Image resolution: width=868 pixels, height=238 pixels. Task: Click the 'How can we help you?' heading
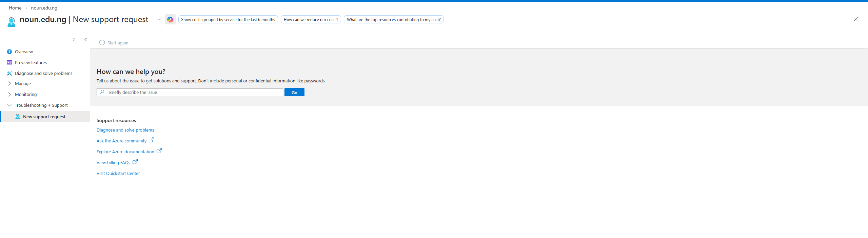[131, 72]
